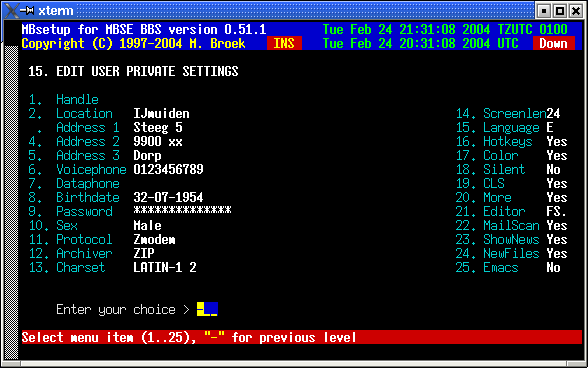Select menu item 24. NewFiles
Viewport: 588px width, 368px height.
click(497, 254)
